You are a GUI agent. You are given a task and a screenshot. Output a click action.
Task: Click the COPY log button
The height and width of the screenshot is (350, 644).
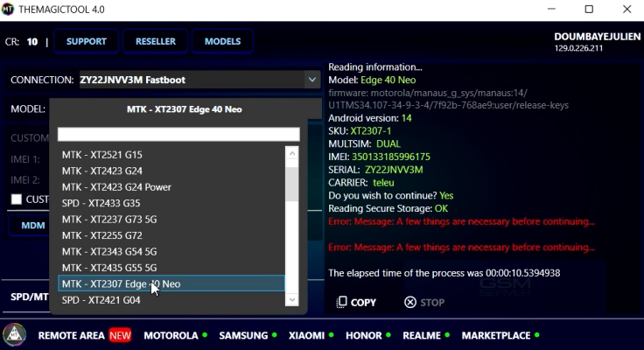[x=356, y=303]
